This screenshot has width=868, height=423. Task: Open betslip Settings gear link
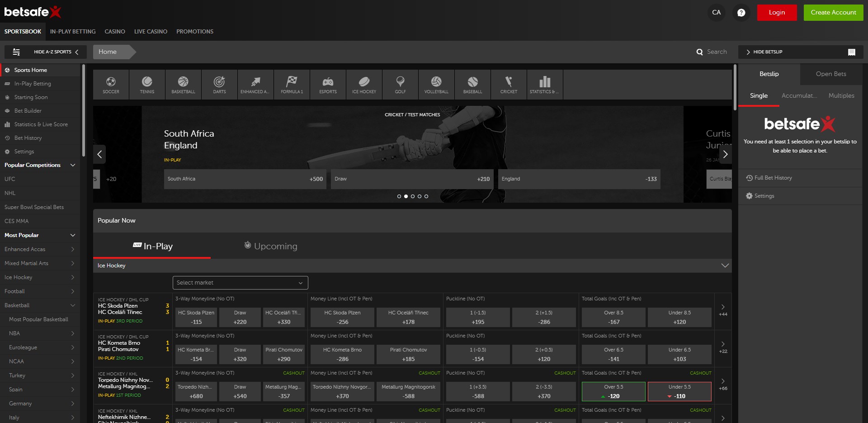pos(760,196)
